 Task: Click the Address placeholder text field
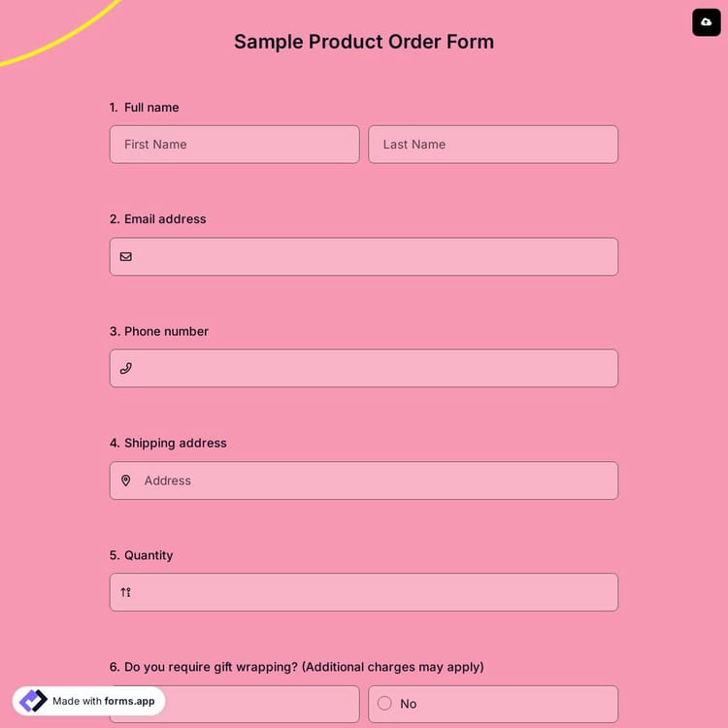[x=374, y=480]
